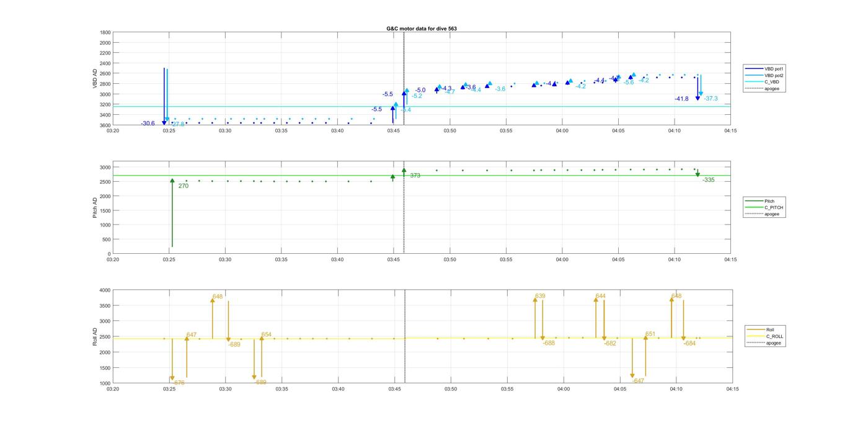Click the 'VBD AD' y-axis label
This screenshot has width=868, height=430.
tap(95, 78)
